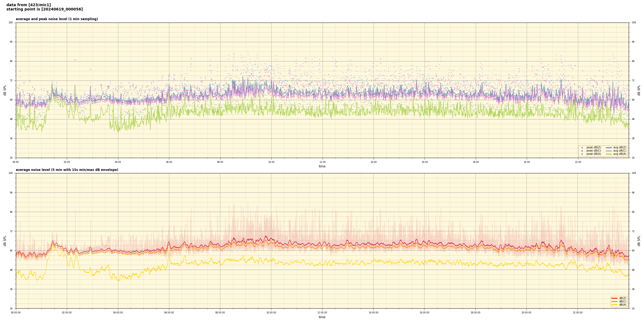Click the blue peak dB(Z) legend dot
The width and height of the screenshot is (644, 322).
pyautogui.click(x=582, y=148)
